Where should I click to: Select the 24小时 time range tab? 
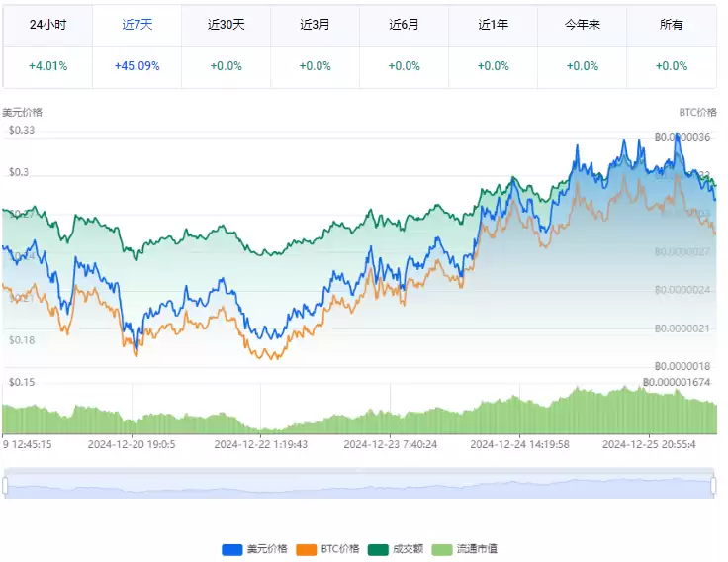[x=46, y=25]
